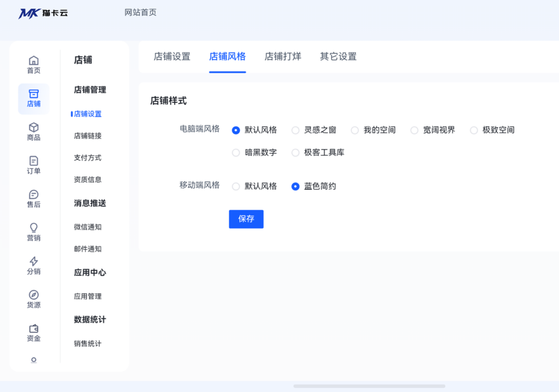559x392 pixels.
Task: Open 商品 products cube icon
Action: click(x=33, y=132)
